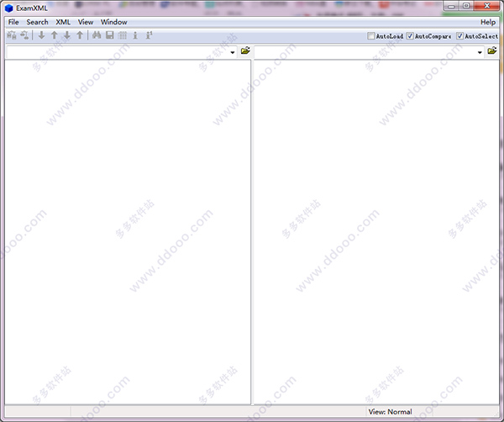Screen dimensions: 504x422
Task: Click the 'i' icon with superscript 1
Action: point(149,35)
